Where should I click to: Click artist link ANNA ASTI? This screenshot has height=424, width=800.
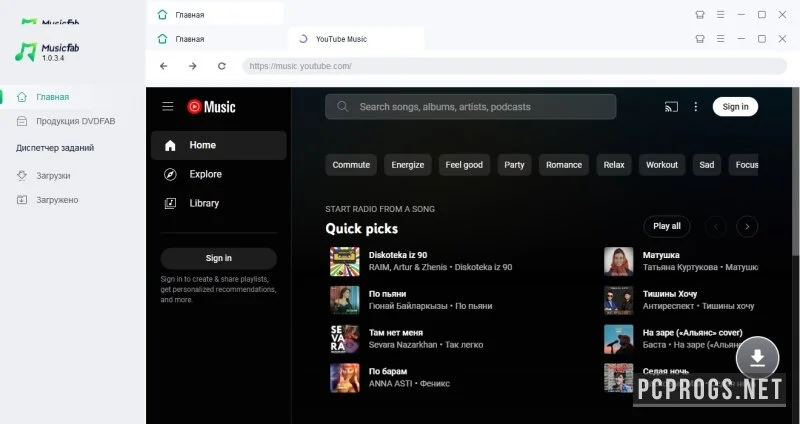coord(390,383)
